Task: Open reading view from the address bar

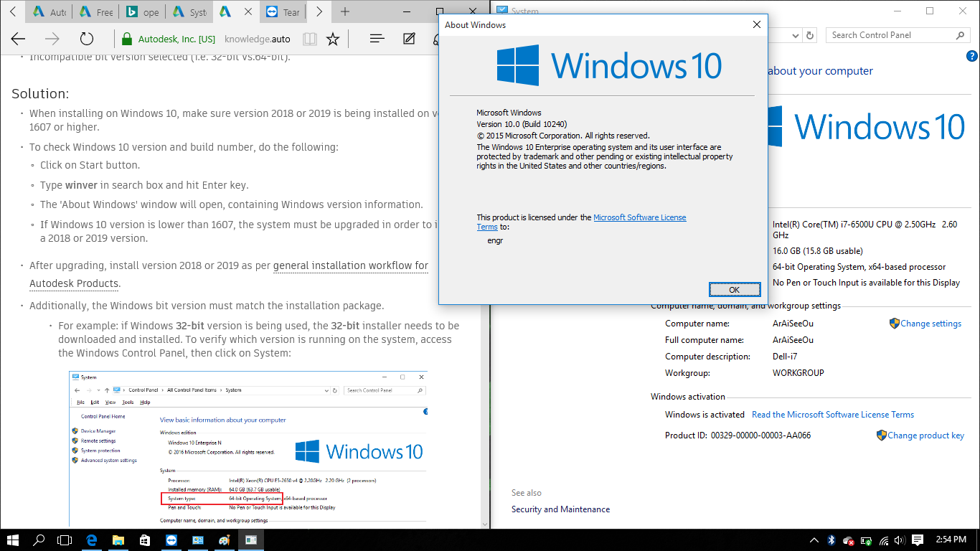Action: click(x=310, y=39)
